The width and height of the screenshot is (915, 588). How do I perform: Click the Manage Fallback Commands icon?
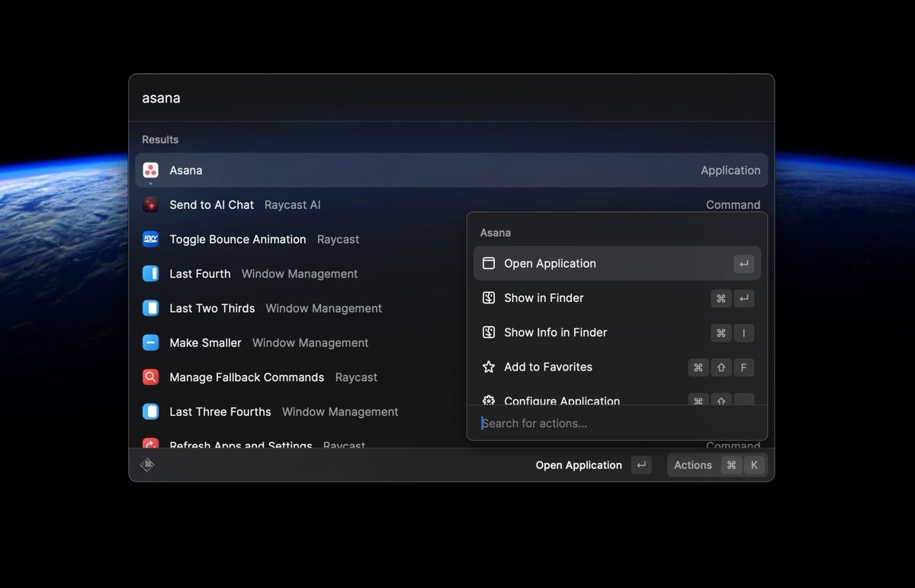150,377
